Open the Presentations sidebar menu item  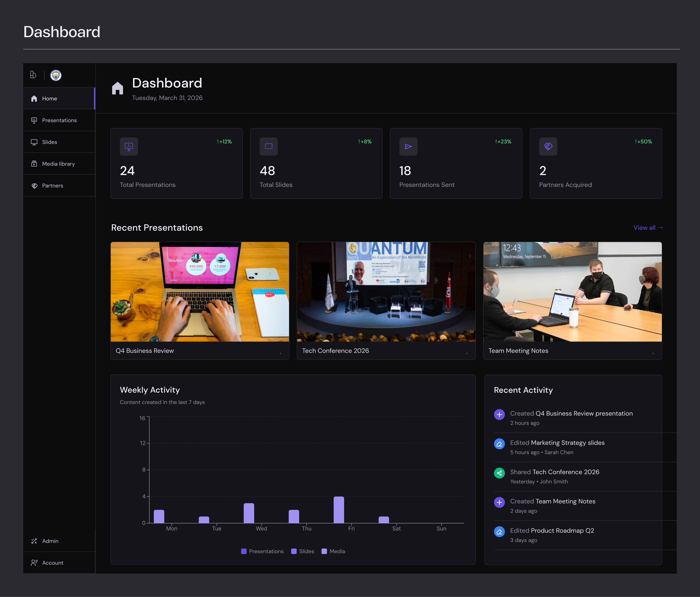tap(59, 120)
